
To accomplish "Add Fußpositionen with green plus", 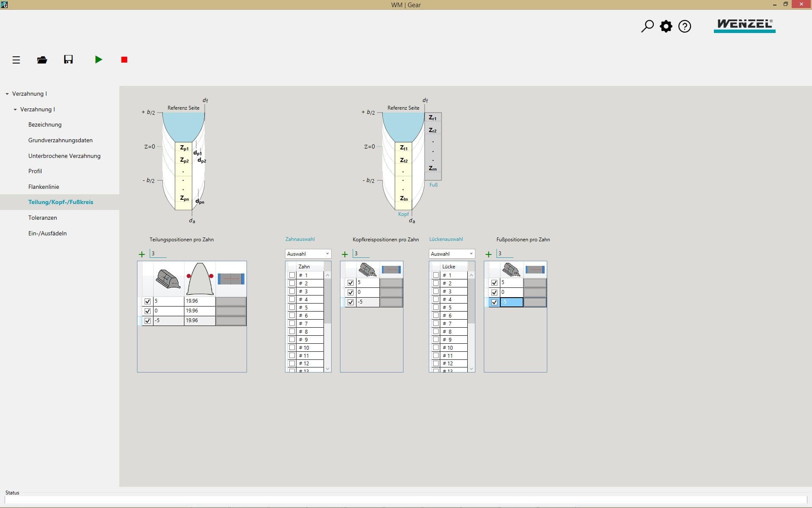I will [488, 254].
